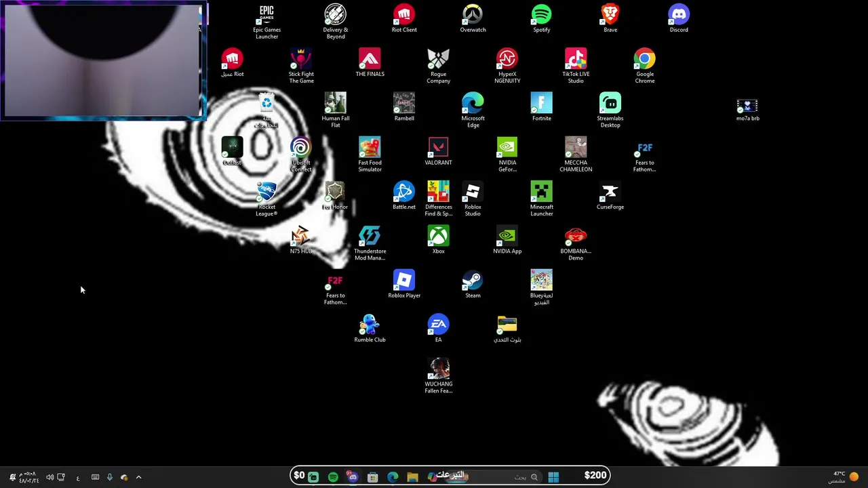868x488 pixels.
Task: Open the Rogue Company desktop shortcut
Action: point(438,66)
